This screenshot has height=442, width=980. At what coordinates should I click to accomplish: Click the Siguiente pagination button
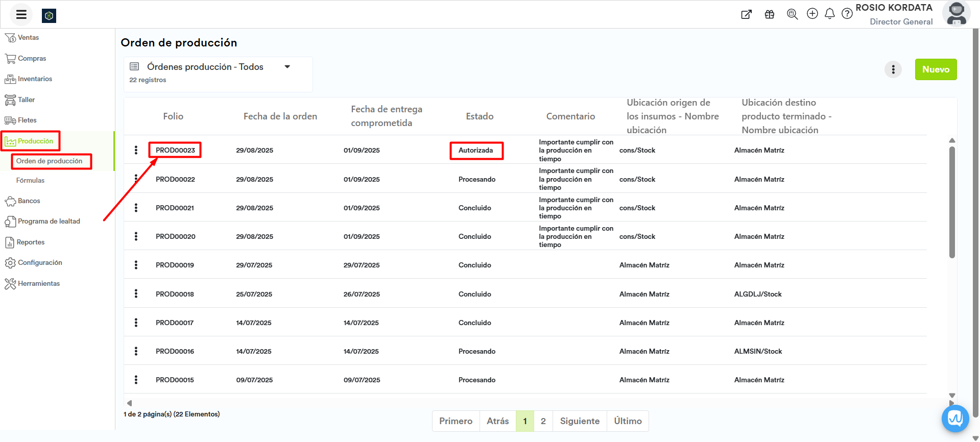click(579, 421)
